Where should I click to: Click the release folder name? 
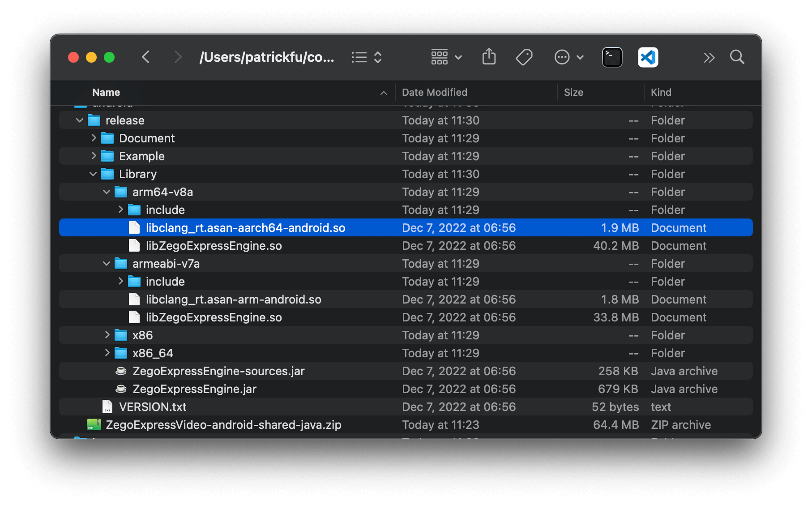click(125, 120)
